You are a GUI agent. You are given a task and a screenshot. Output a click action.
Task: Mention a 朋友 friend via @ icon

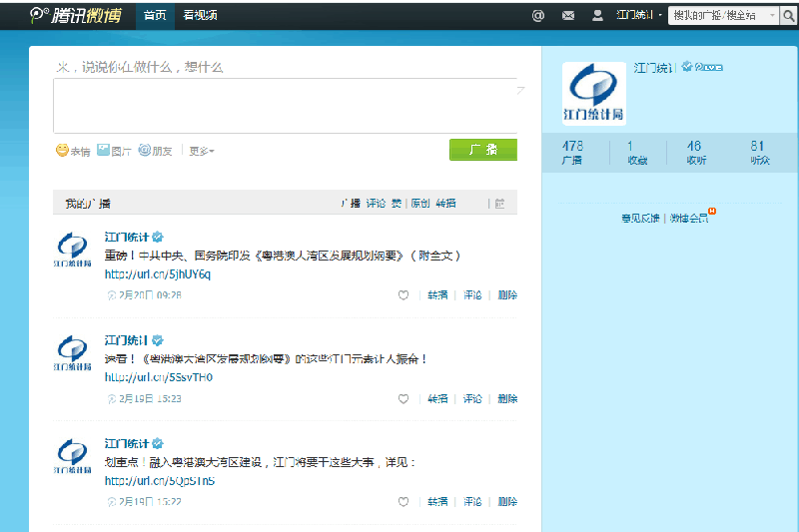point(156,150)
